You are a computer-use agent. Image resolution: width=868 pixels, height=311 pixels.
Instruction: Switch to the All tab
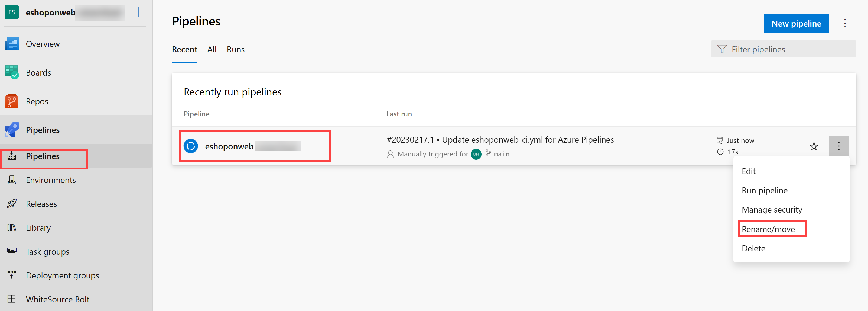click(x=212, y=50)
